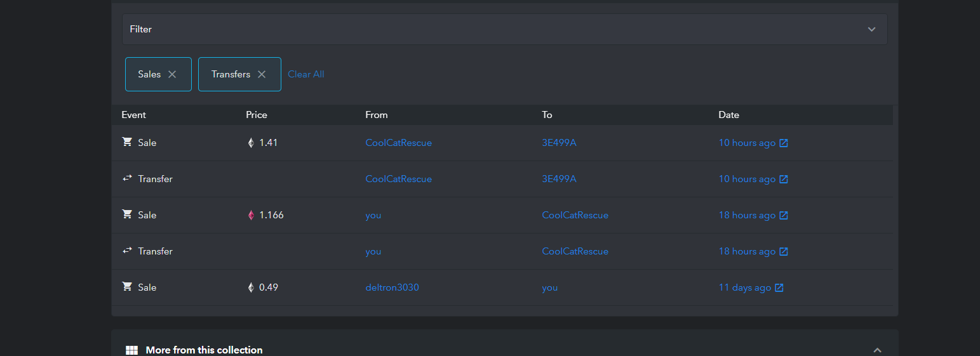Click Clear All filters link
Screen dimensions: 980x356
306,74
